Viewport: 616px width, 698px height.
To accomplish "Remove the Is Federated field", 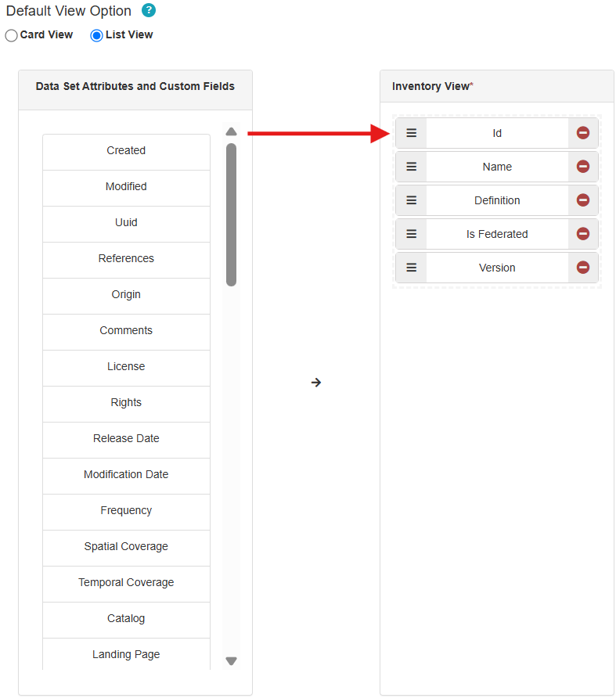I will point(583,234).
